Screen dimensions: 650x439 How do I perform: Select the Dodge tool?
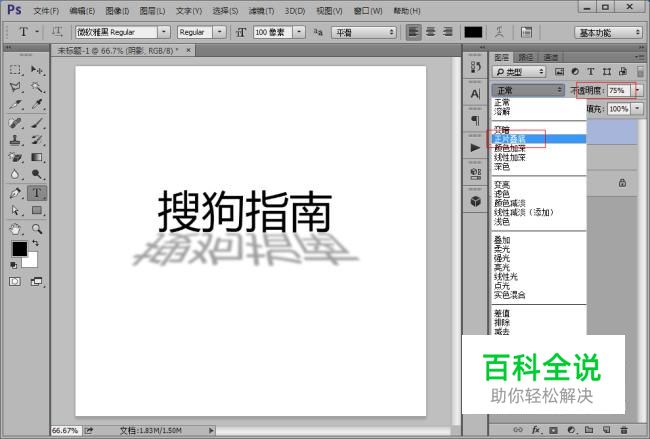click(x=37, y=174)
